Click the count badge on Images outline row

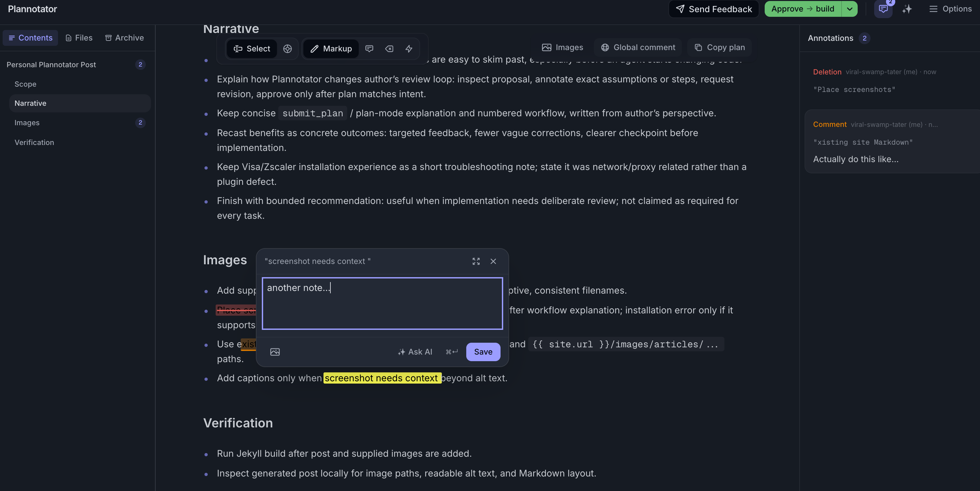[140, 123]
